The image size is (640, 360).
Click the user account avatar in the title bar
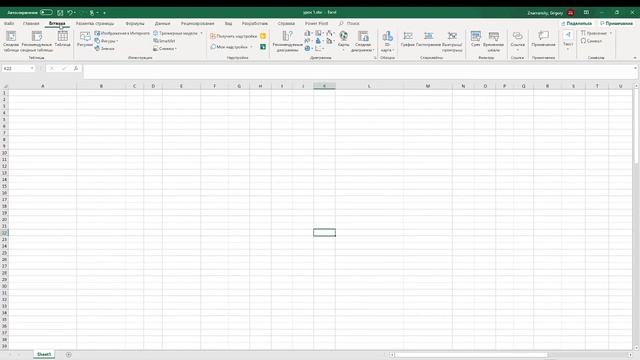(571, 13)
